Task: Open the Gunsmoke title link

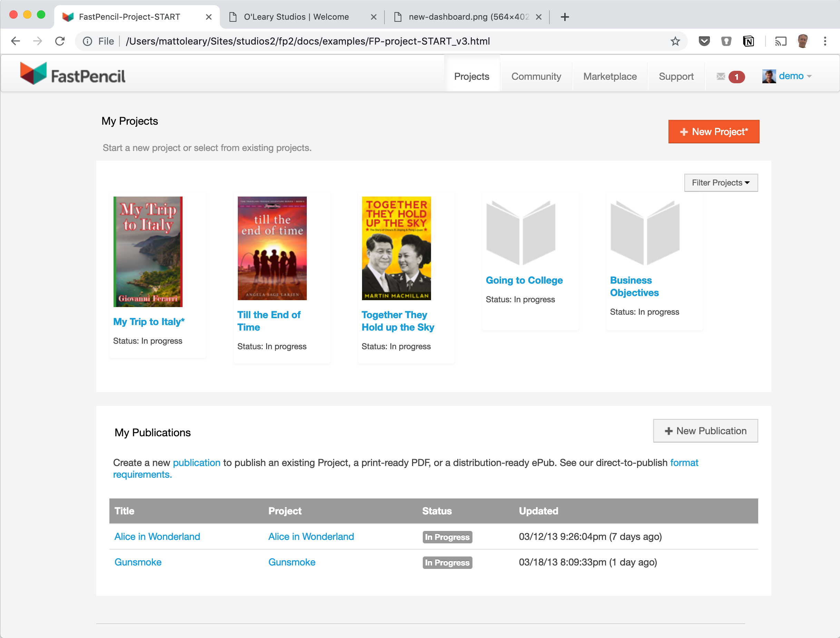Action: (x=138, y=562)
